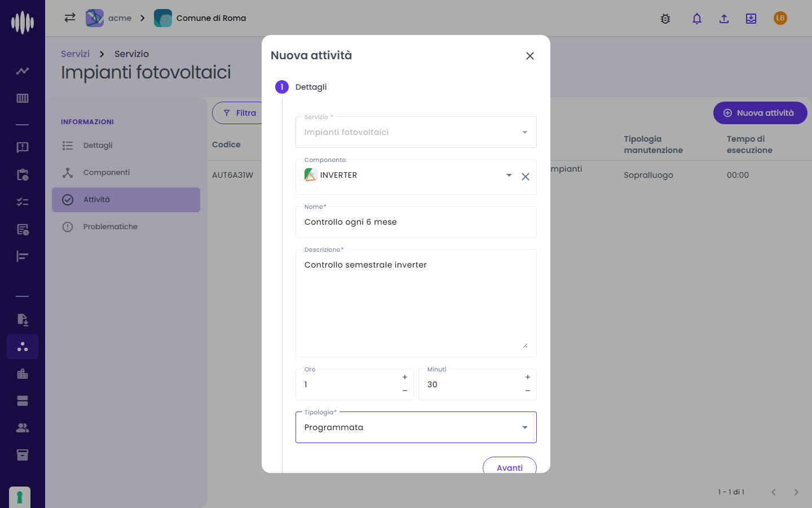
Task: Open the analytics trend icon in sidebar
Action: [x=23, y=71]
